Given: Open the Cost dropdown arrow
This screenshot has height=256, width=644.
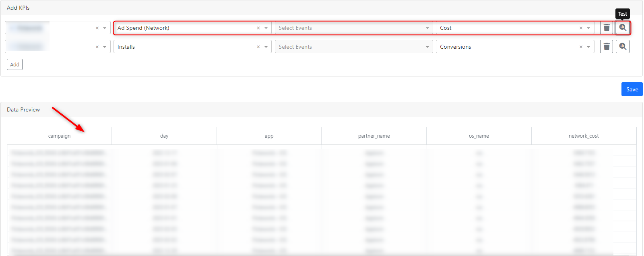Looking at the screenshot, I should [588, 28].
